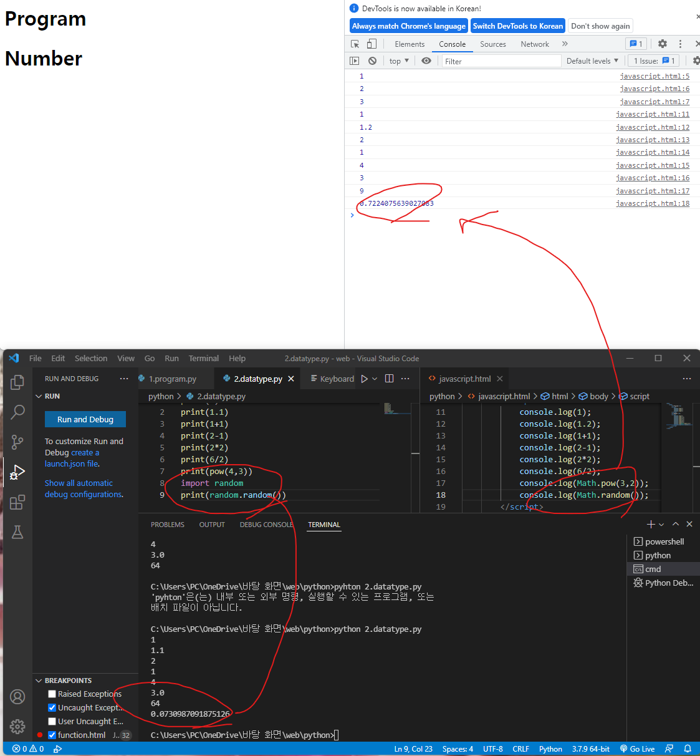Viewport: 700px width, 756px height.
Task: Toggle DevTools device toolbar
Action: coord(372,44)
